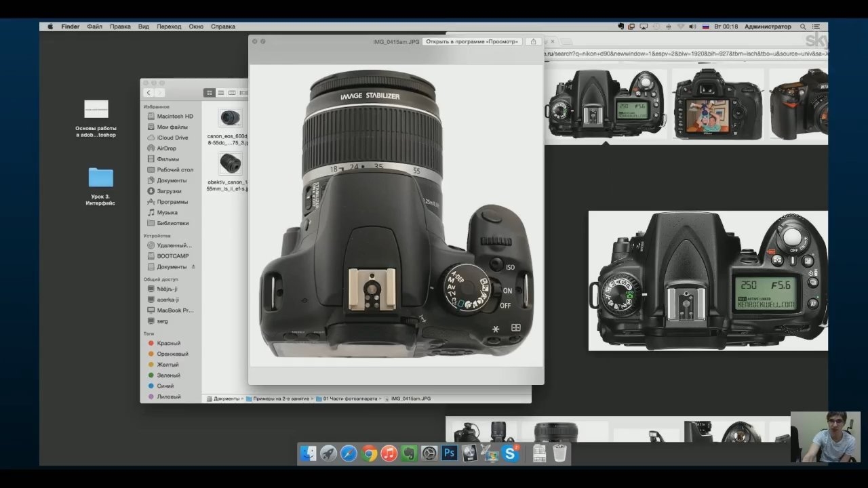Select the Синий tag in sidebar
The image size is (868, 488).
tap(161, 386)
